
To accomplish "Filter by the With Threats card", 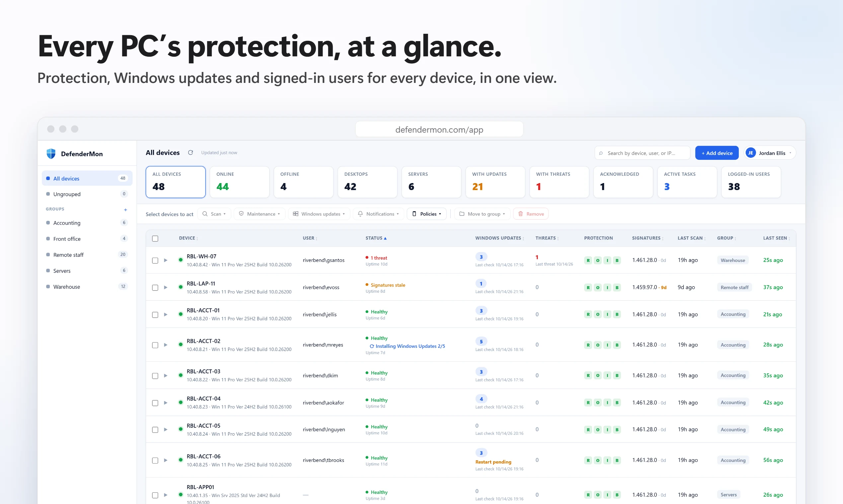I will pos(559,182).
